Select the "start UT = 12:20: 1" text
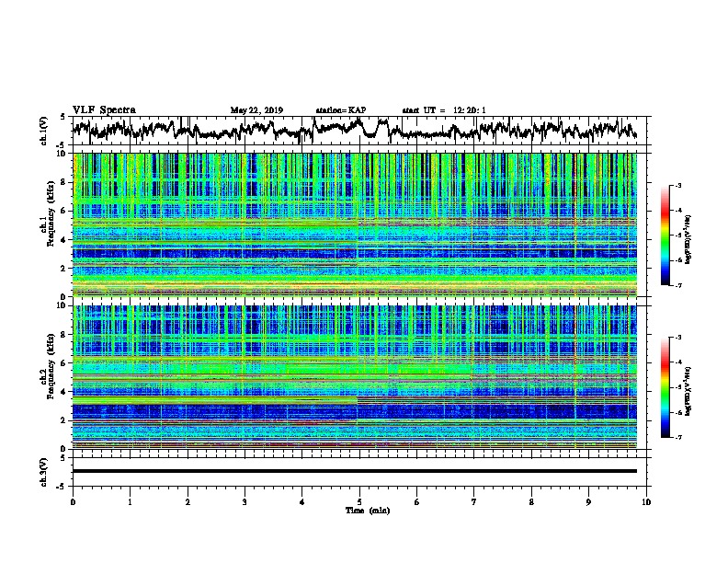Viewport: 728px width, 563px height. 444,110
